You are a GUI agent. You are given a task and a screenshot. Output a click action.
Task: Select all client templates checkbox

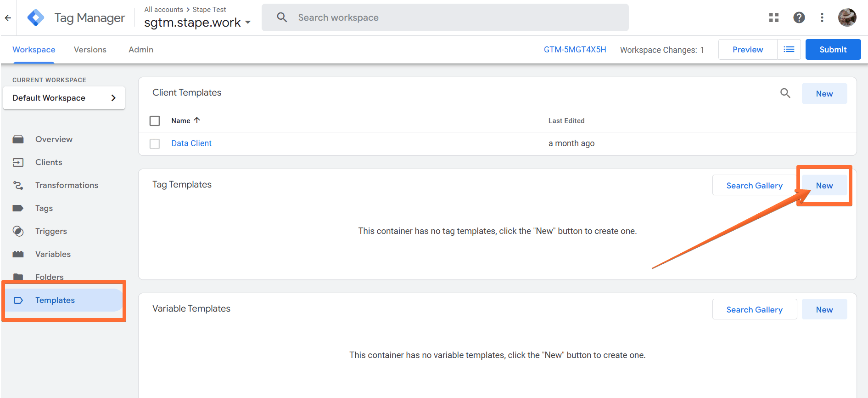155,121
